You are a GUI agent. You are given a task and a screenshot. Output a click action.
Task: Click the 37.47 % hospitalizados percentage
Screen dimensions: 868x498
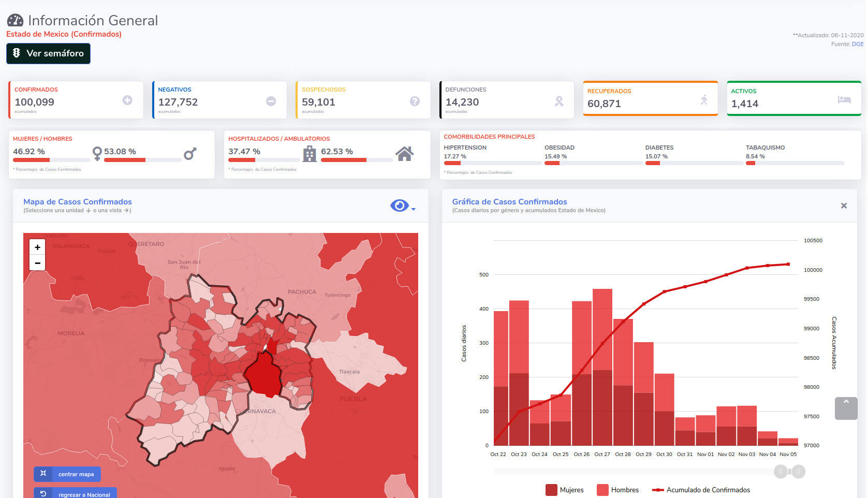[x=244, y=152]
